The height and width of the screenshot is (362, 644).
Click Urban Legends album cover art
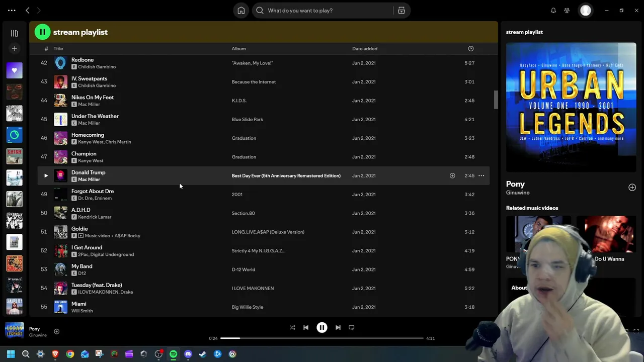(x=571, y=107)
